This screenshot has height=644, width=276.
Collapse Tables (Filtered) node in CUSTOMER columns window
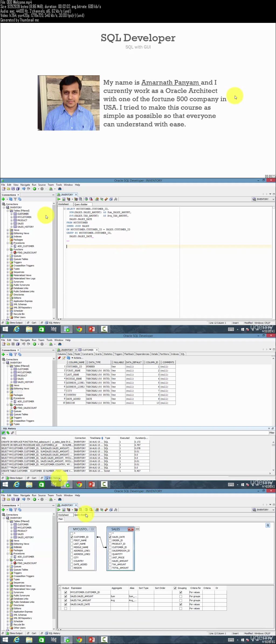coord(8,366)
